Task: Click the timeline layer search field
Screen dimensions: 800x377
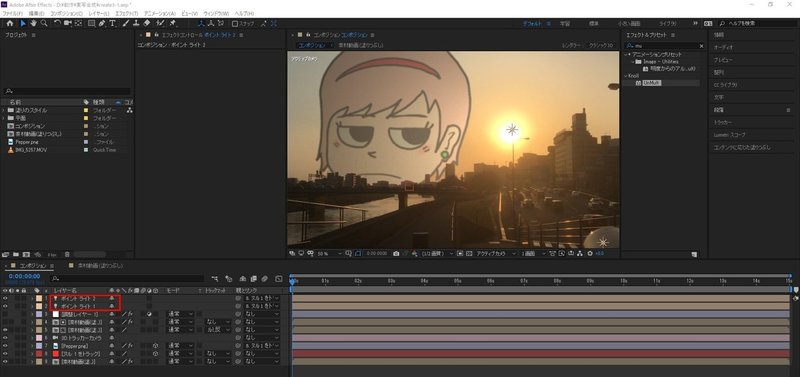Action: 128,279
